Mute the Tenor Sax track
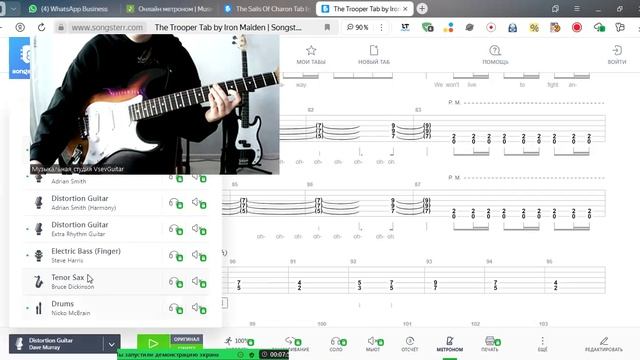This screenshot has height=360, width=640. (199, 282)
